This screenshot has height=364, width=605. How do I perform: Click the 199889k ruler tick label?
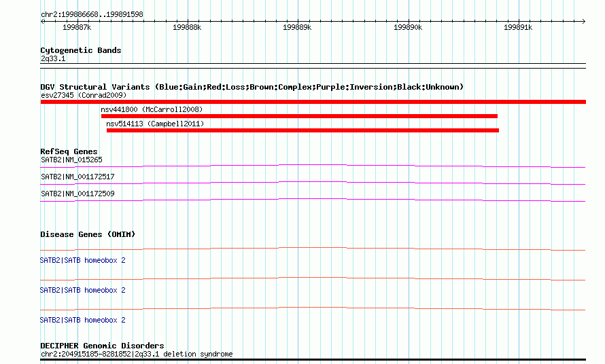tap(297, 27)
